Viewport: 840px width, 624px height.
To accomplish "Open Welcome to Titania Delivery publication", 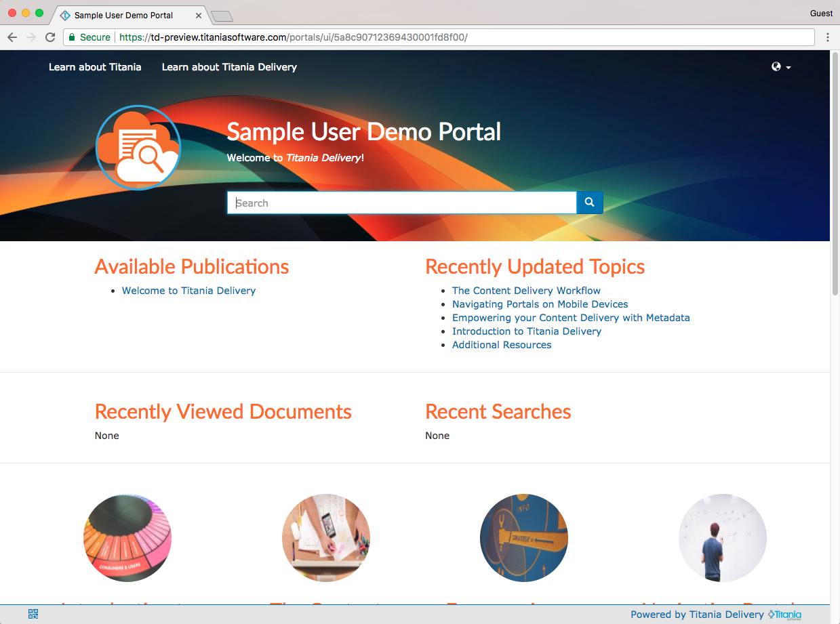I will pos(188,291).
